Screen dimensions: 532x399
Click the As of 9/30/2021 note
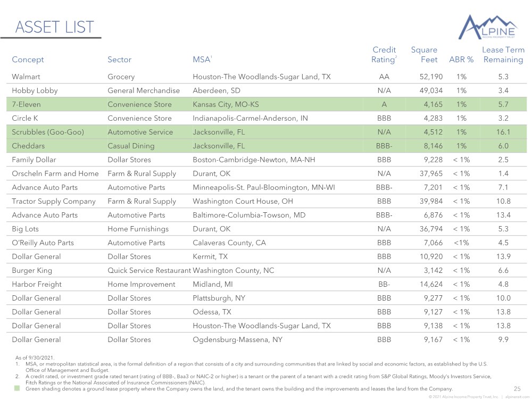pyautogui.click(x=35, y=358)
